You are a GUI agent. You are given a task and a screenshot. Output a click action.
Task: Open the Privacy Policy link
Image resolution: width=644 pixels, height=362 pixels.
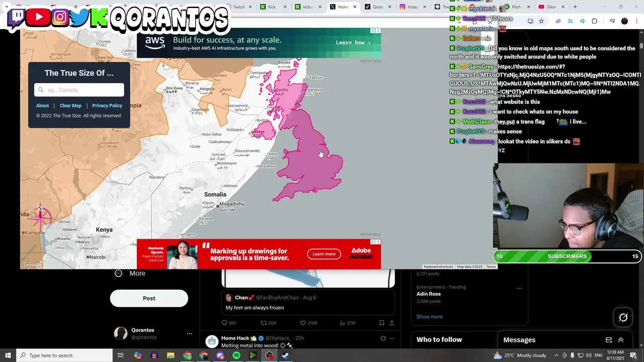tap(107, 106)
